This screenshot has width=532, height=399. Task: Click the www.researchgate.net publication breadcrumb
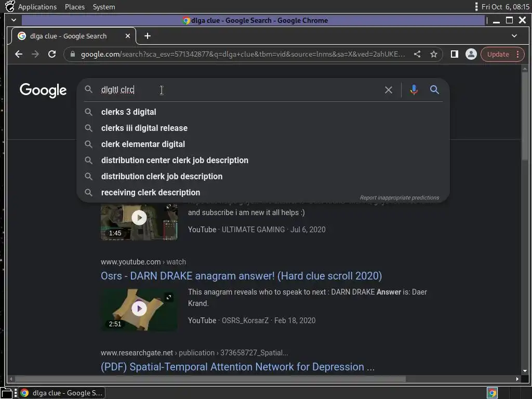(194, 353)
